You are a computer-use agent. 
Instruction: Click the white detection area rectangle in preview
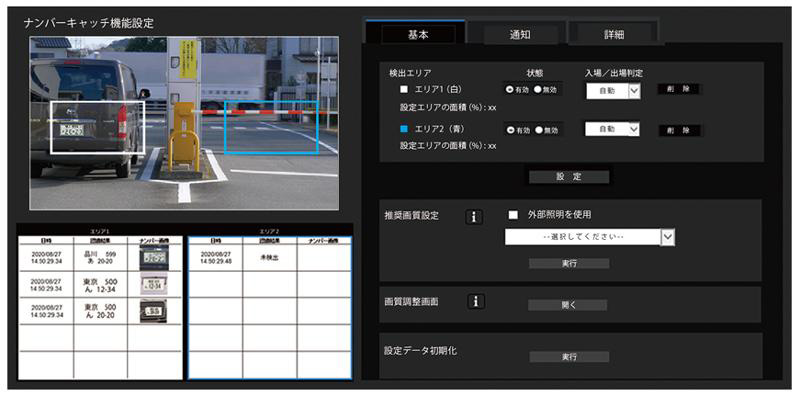click(97, 127)
